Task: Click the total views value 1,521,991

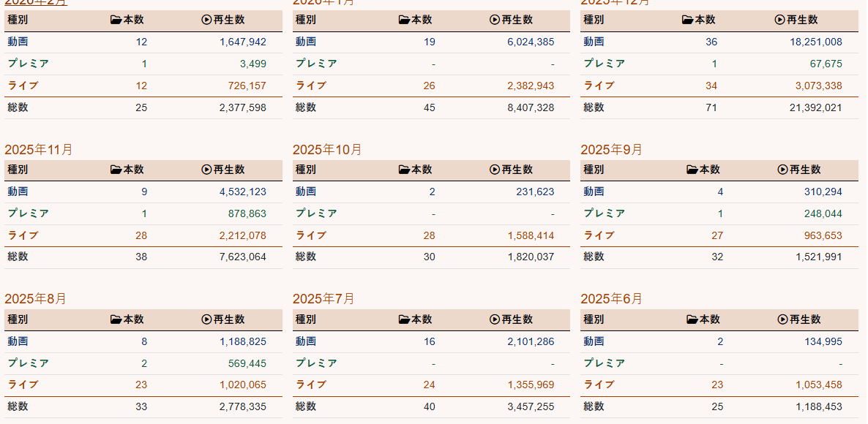Action: pos(819,257)
